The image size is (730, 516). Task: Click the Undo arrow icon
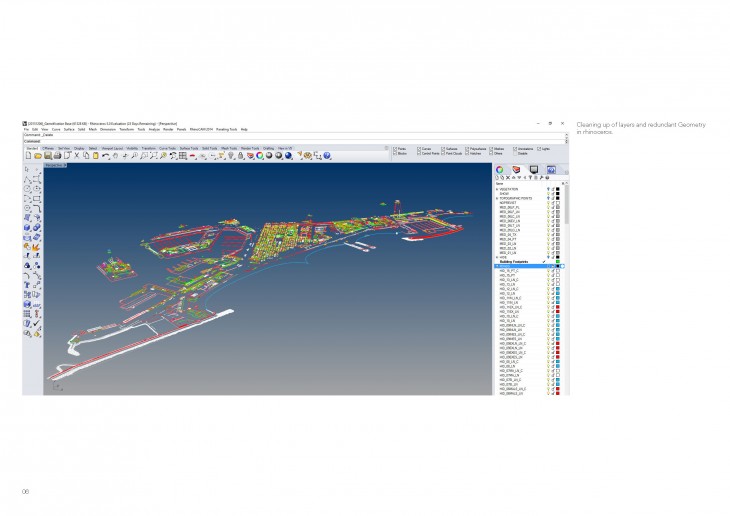tap(108, 155)
